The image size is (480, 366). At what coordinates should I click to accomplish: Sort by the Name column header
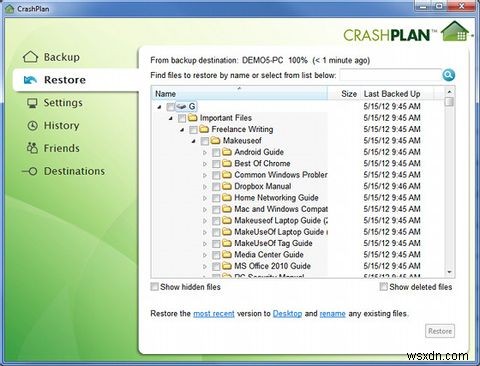[x=240, y=93]
